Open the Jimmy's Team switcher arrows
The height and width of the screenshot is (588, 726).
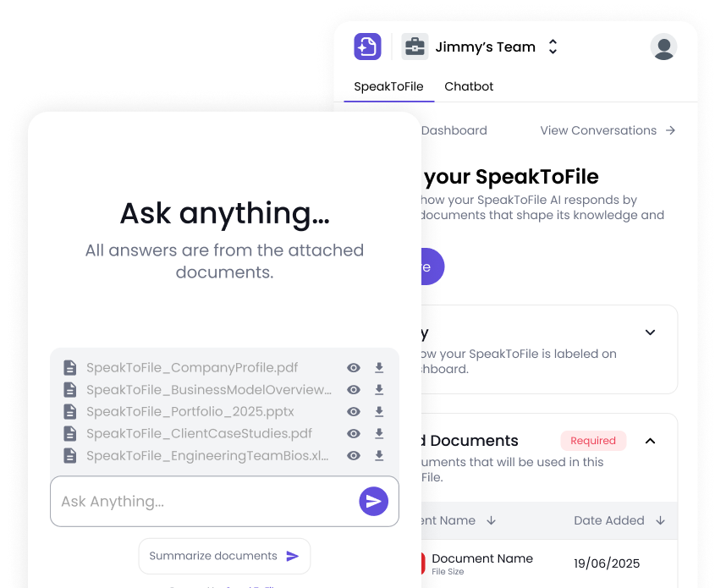(x=553, y=47)
